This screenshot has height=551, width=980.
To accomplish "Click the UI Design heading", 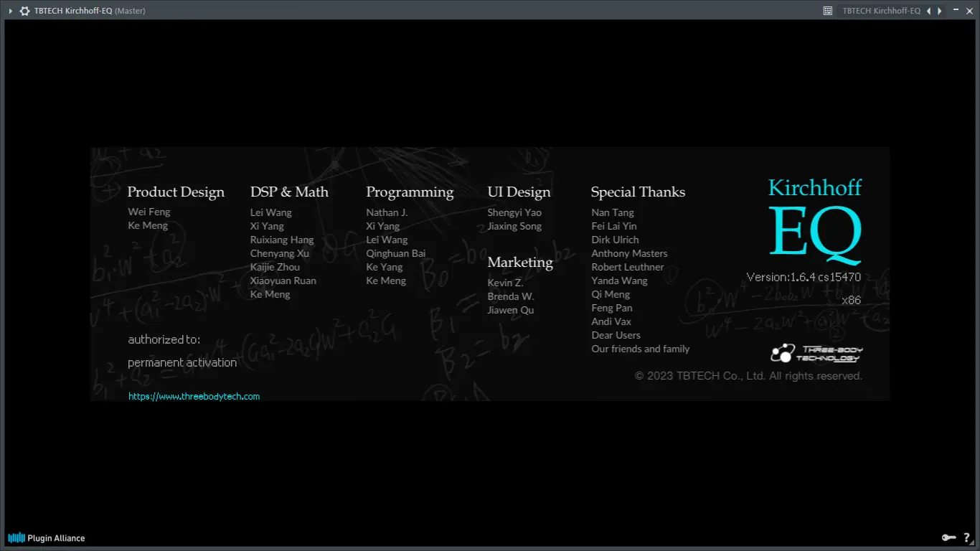I will [x=519, y=192].
